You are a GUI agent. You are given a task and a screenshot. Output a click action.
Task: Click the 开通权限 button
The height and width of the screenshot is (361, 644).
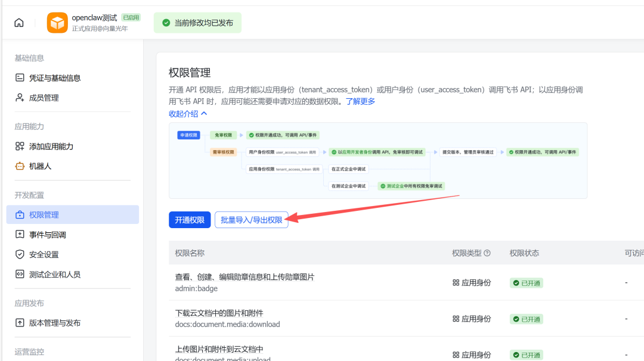190,220
